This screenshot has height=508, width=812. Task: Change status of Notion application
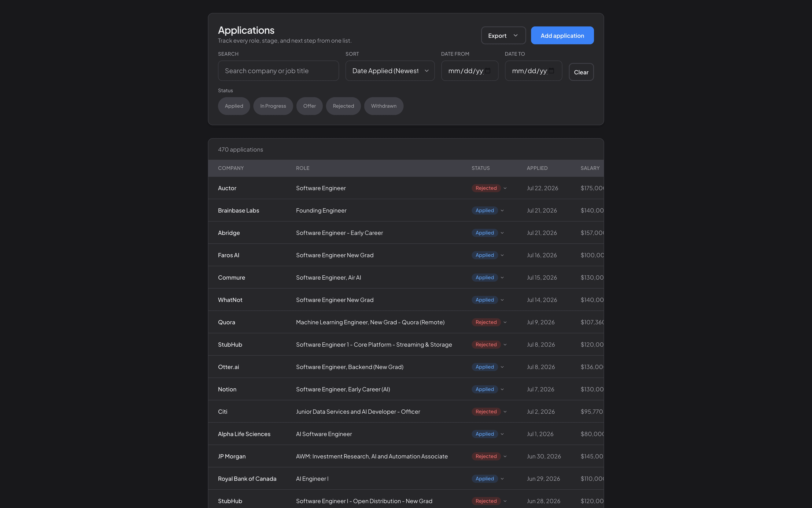click(488, 389)
